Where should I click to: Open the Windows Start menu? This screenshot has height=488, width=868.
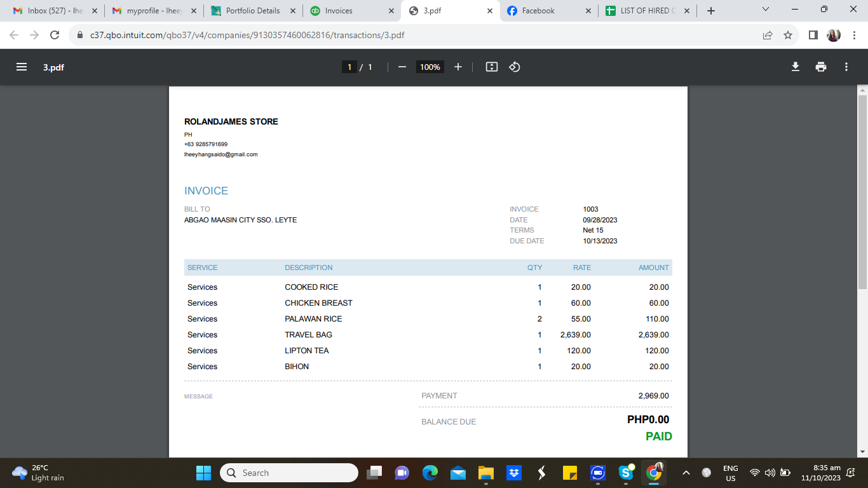[203, 473]
